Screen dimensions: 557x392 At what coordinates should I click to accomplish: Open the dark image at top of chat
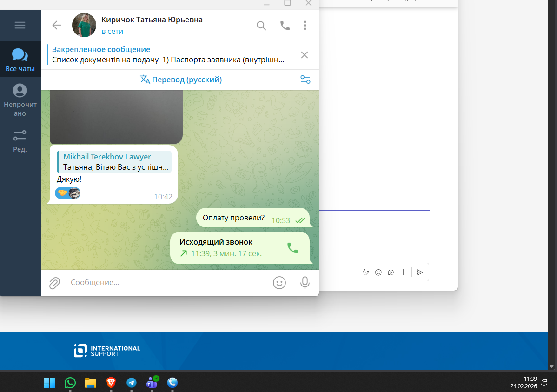[116, 117]
